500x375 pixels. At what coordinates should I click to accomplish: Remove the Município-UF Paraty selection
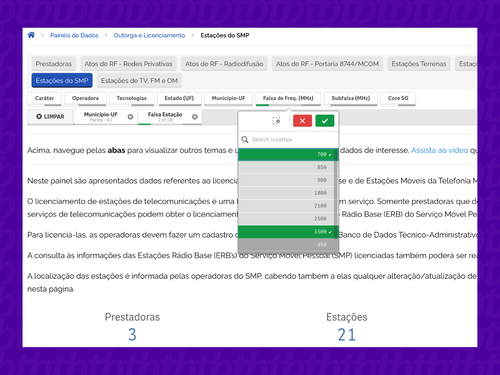coord(130,117)
